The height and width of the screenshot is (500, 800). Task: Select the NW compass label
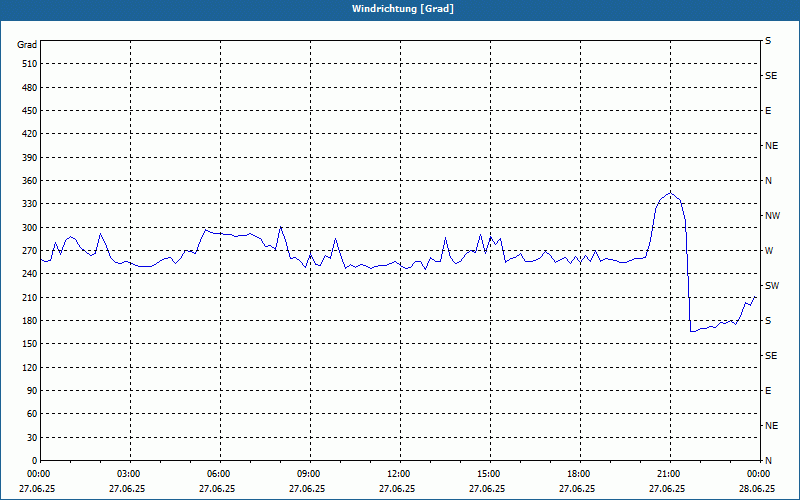[x=772, y=216]
